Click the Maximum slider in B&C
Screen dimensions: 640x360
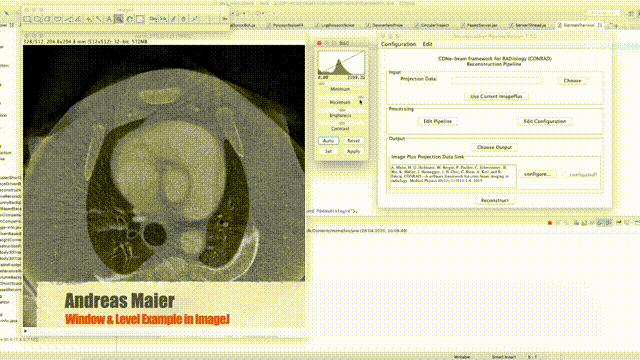(x=341, y=97)
